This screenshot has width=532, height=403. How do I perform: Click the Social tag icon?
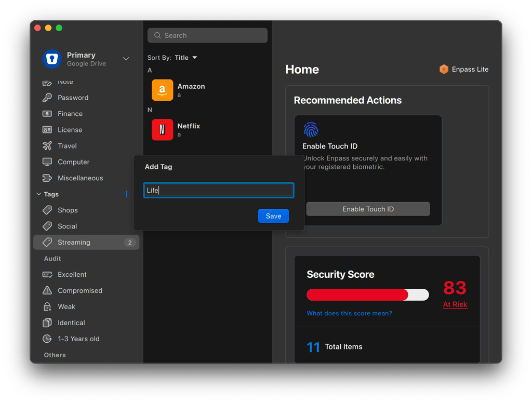coord(47,226)
